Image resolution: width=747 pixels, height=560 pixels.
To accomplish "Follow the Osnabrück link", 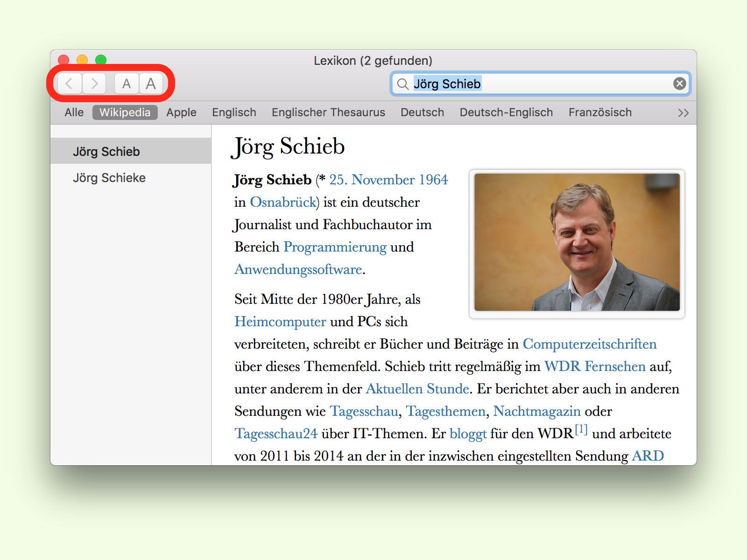I will tap(283, 202).
